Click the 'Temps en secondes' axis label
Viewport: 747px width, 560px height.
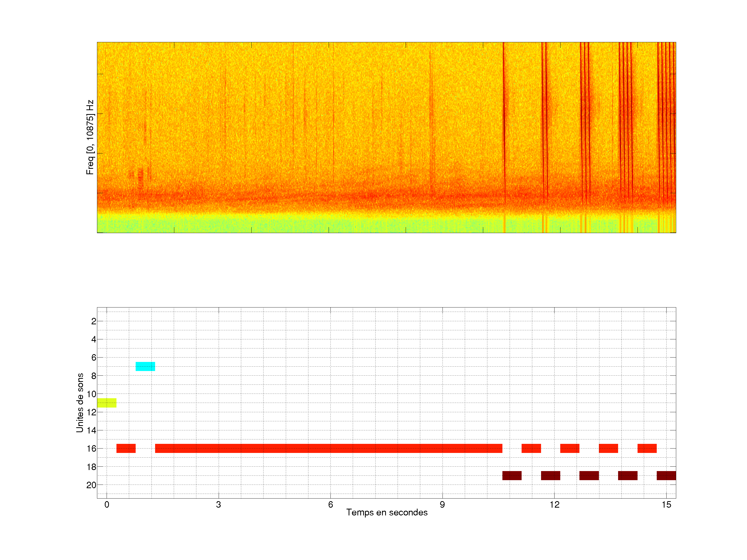(387, 512)
